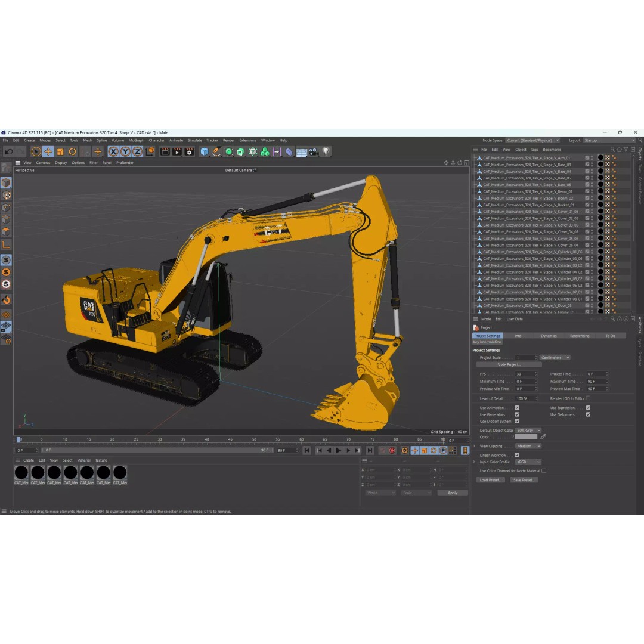Enable Render LOD in Editor
Screen dimensions: 644x644
588,398
